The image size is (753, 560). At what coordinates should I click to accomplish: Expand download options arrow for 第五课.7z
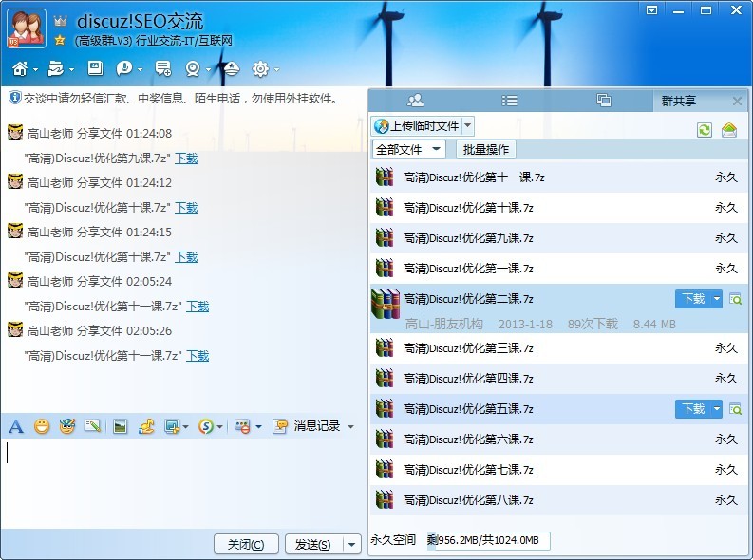pyautogui.click(x=717, y=409)
